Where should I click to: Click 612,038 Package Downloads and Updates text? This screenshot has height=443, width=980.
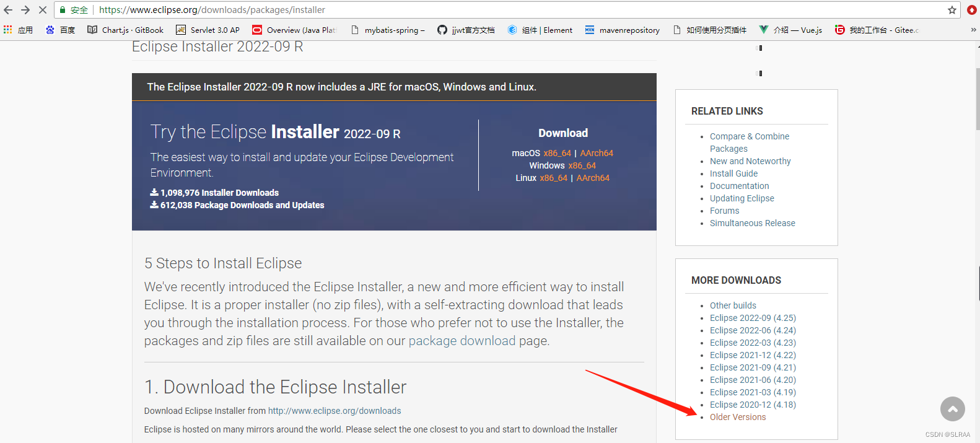click(242, 205)
